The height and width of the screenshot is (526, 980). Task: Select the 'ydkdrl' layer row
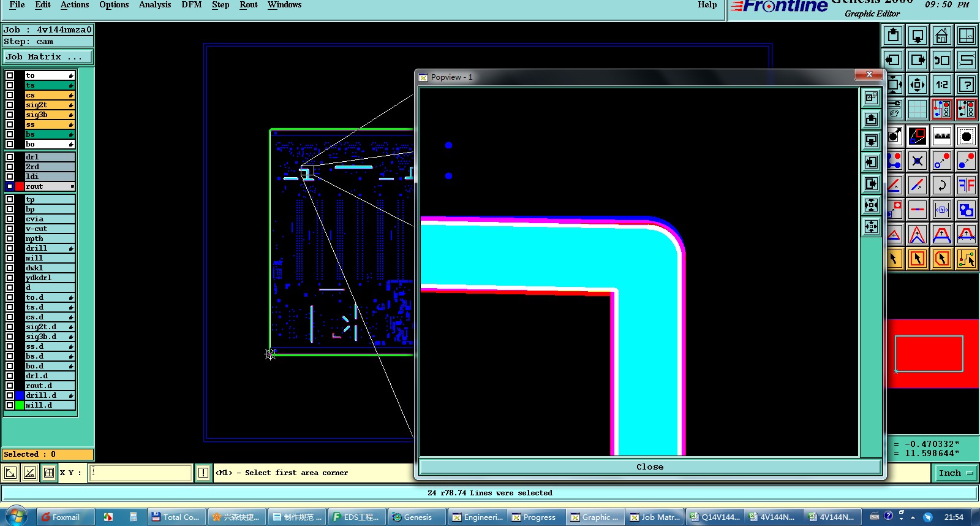click(x=50, y=278)
